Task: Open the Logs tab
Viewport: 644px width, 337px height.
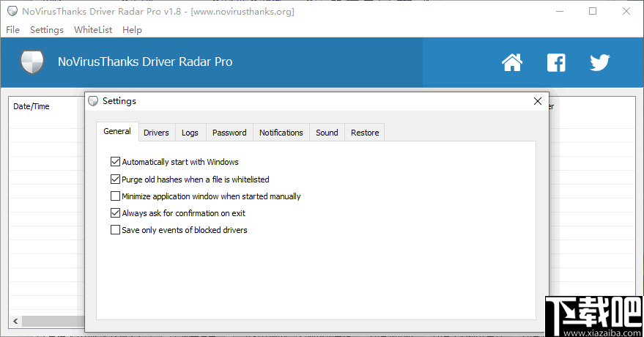Action: [x=190, y=133]
